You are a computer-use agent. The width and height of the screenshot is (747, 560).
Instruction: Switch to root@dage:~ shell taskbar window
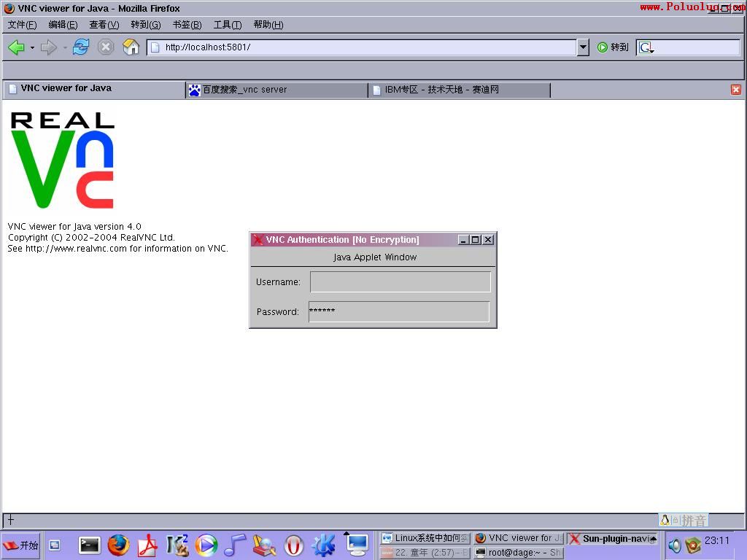(x=519, y=553)
